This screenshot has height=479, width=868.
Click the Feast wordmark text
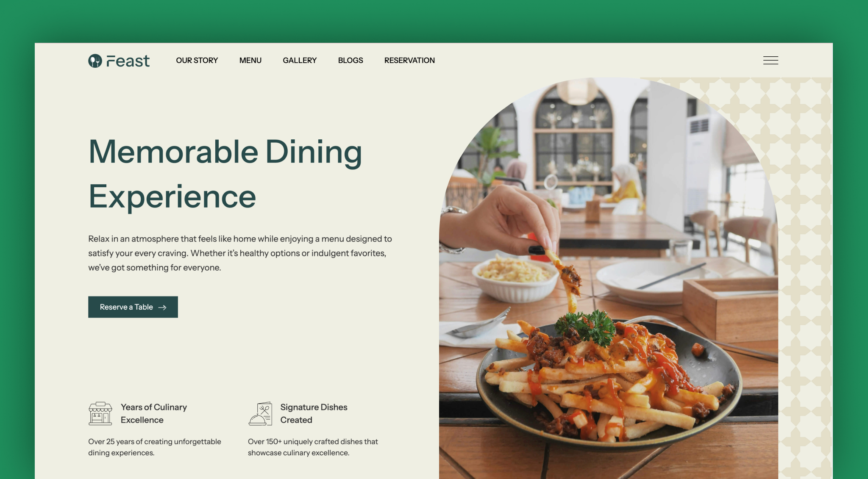pyautogui.click(x=128, y=61)
